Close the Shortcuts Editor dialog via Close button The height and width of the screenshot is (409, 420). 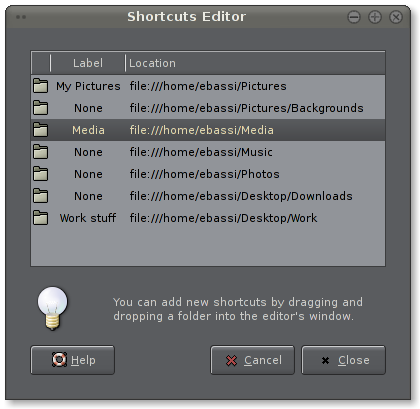coord(344,360)
